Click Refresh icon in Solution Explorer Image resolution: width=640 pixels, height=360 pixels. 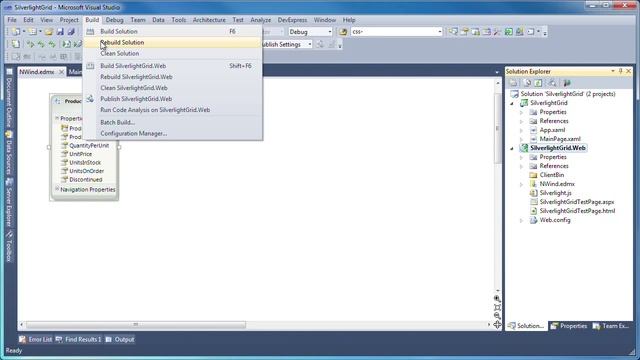coord(538,83)
